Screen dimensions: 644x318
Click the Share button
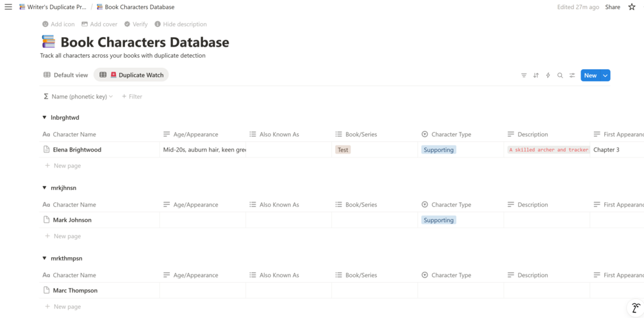click(x=613, y=7)
